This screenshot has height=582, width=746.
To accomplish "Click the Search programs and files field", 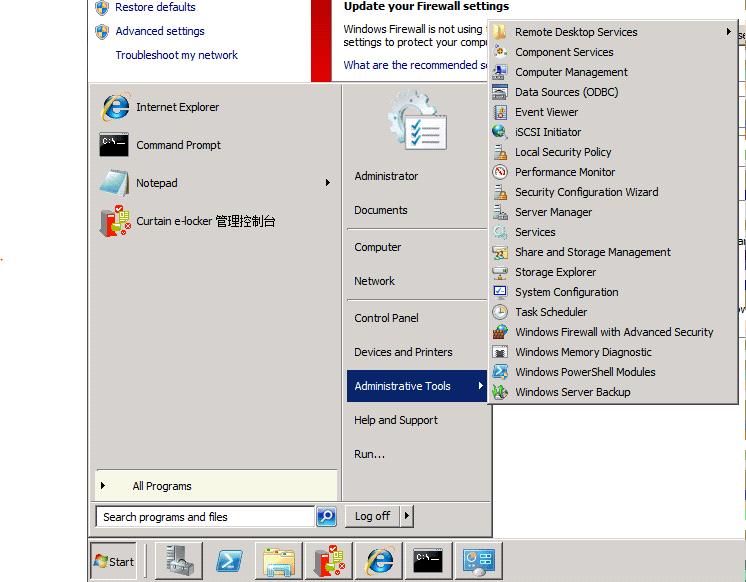I will coord(205,516).
